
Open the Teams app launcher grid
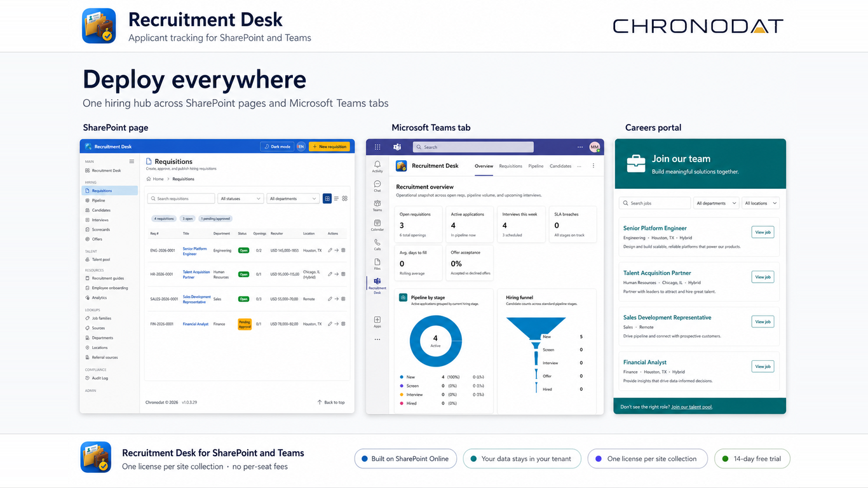point(377,147)
